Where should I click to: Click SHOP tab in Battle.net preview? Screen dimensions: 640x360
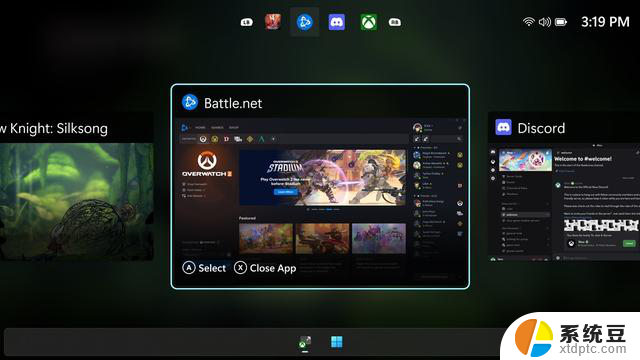tap(233, 128)
